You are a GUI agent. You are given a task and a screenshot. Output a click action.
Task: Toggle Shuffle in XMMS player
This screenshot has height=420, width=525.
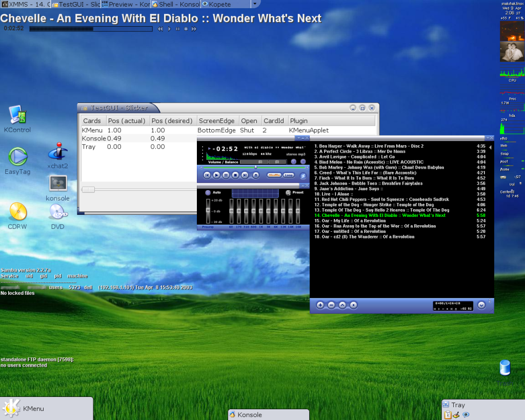click(274, 175)
